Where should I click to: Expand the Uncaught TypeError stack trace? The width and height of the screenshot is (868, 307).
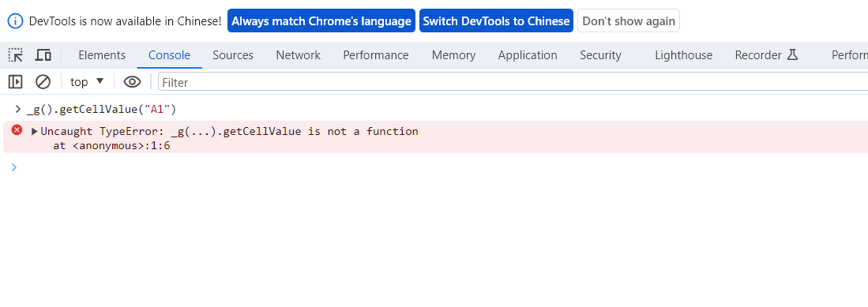coord(34,132)
